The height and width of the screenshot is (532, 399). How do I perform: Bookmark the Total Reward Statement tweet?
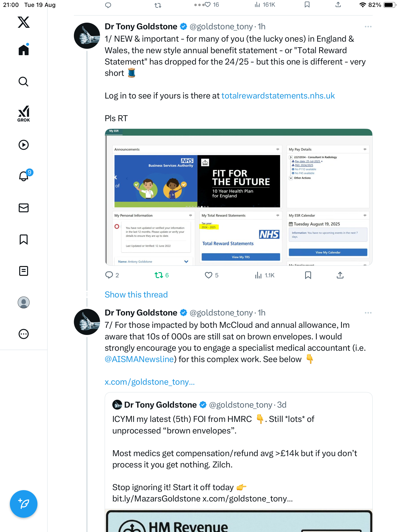pos(308,275)
